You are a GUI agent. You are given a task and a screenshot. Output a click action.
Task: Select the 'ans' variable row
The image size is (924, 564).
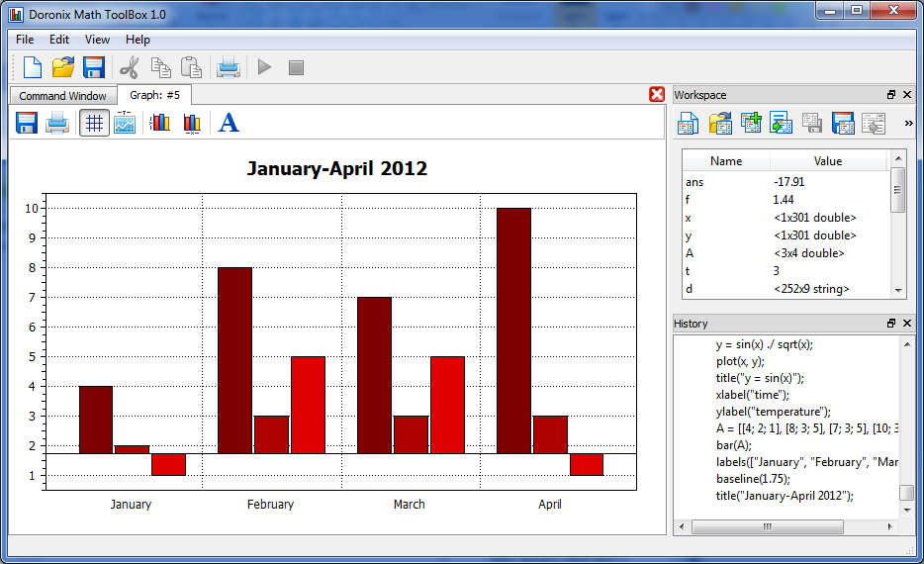point(786,182)
